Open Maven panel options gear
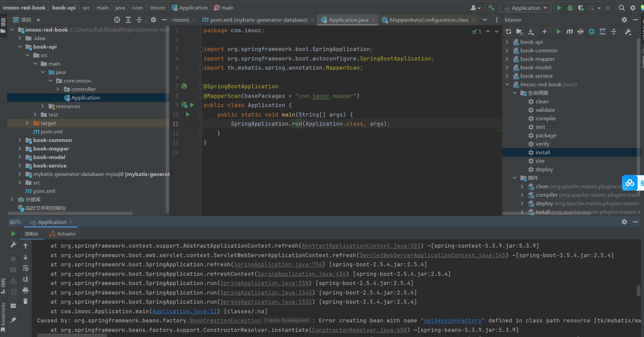 (x=624, y=20)
